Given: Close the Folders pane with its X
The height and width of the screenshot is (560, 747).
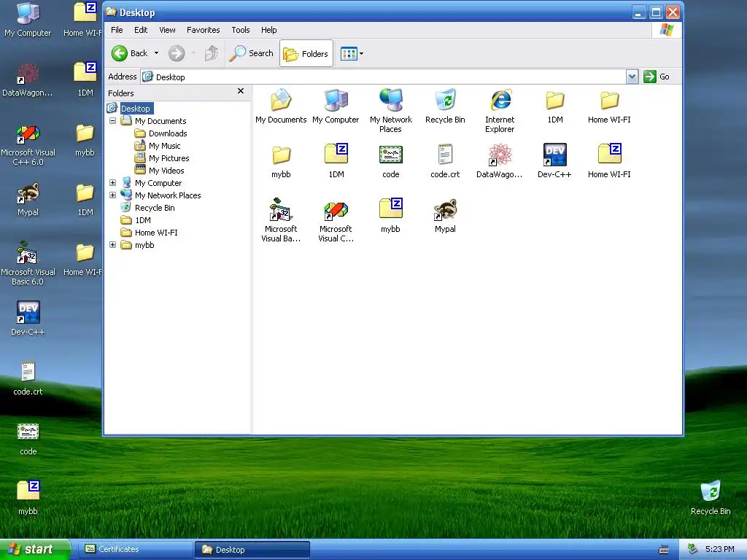Looking at the screenshot, I should [241, 91].
